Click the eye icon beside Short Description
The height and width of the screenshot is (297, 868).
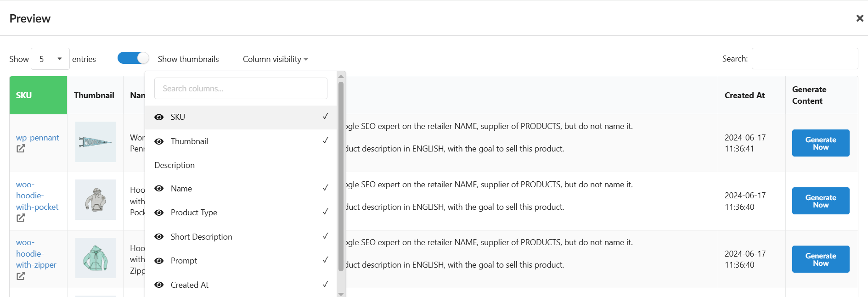(159, 237)
